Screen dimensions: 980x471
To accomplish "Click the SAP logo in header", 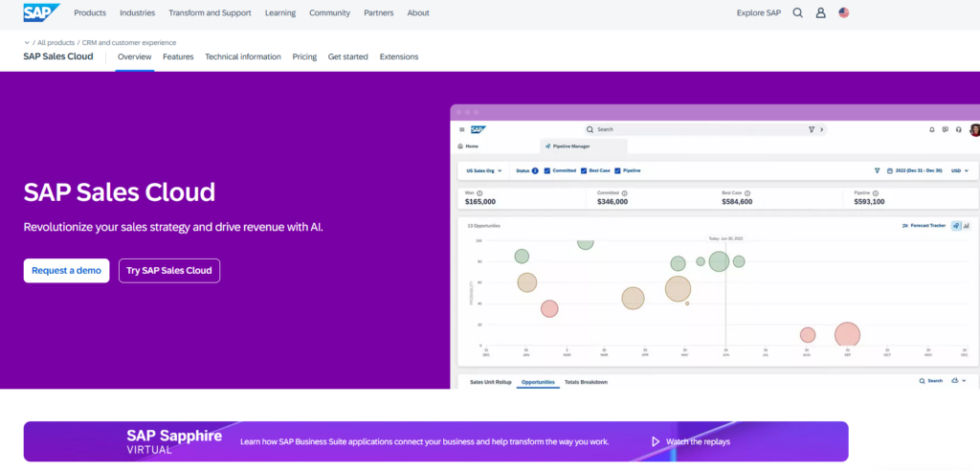I will 41,12.
